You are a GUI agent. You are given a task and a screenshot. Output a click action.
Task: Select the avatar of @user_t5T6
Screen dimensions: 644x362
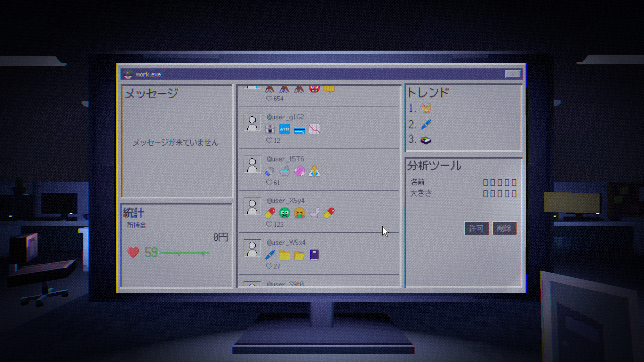[252, 165]
